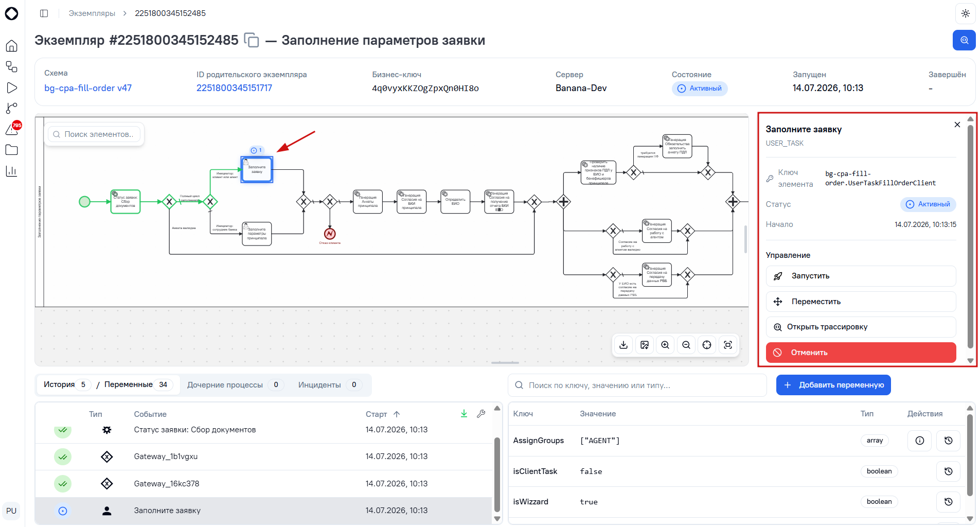Open the incidents icon with 795 badge
Screen dimensions: 980x527
tap(12, 129)
